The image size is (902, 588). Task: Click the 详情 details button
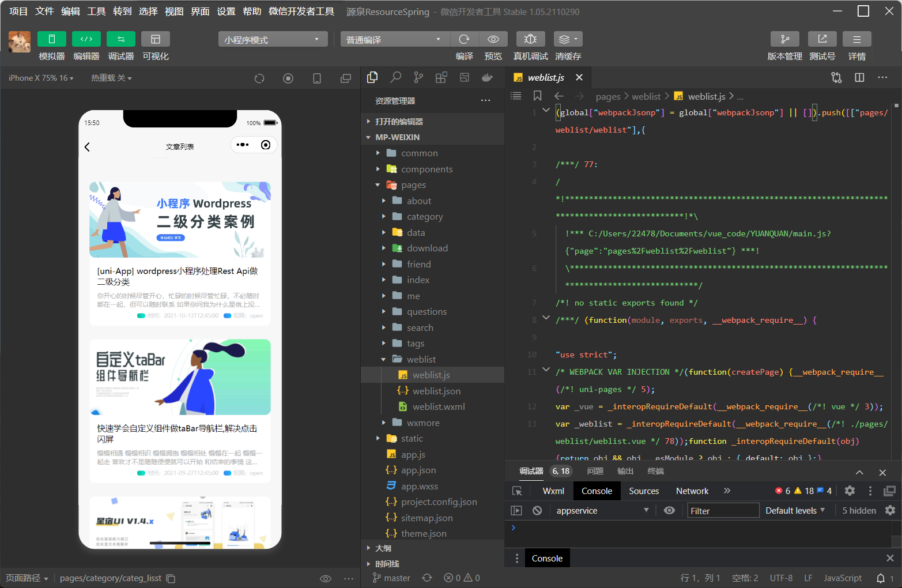click(x=856, y=39)
